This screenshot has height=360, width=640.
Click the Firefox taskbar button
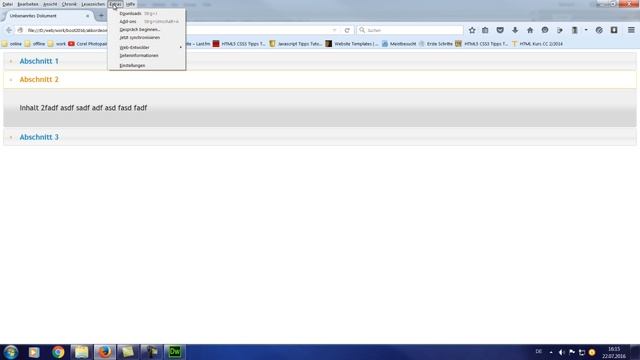click(104, 352)
